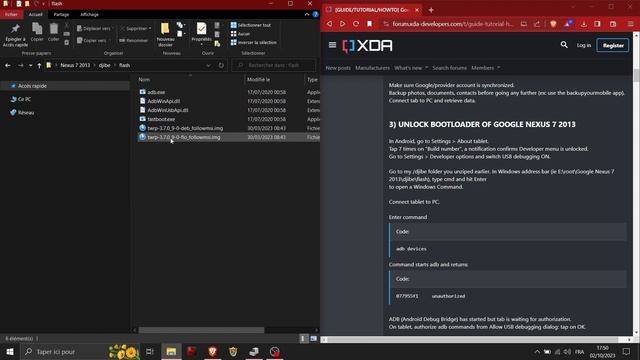Click Nouveau dossier folder icon
The height and width of the screenshot is (360, 640).
point(165,29)
